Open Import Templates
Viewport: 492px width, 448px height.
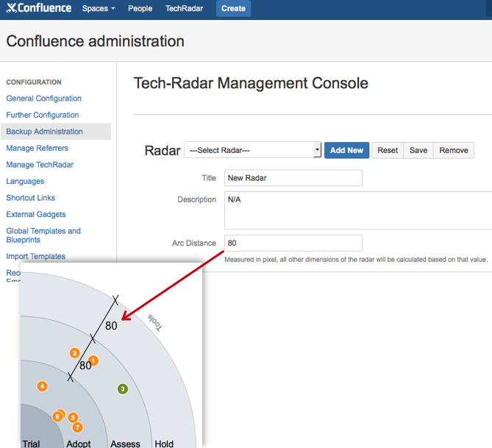tap(35, 256)
